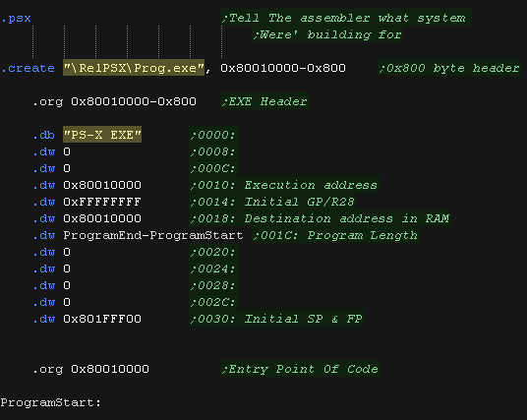This screenshot has height=420, width=527.
Task: Click the Entry Point Of Code comment
Action: tap(300, 369)
